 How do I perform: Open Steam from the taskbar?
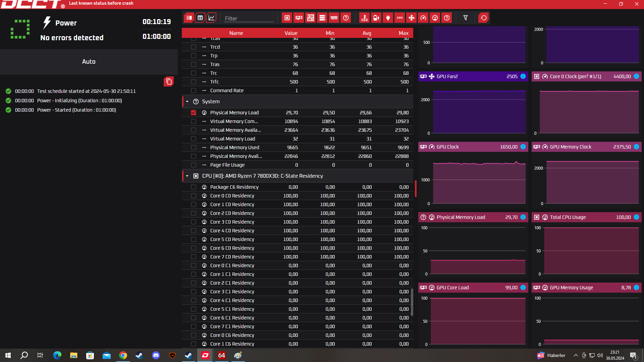coord(139,355)
